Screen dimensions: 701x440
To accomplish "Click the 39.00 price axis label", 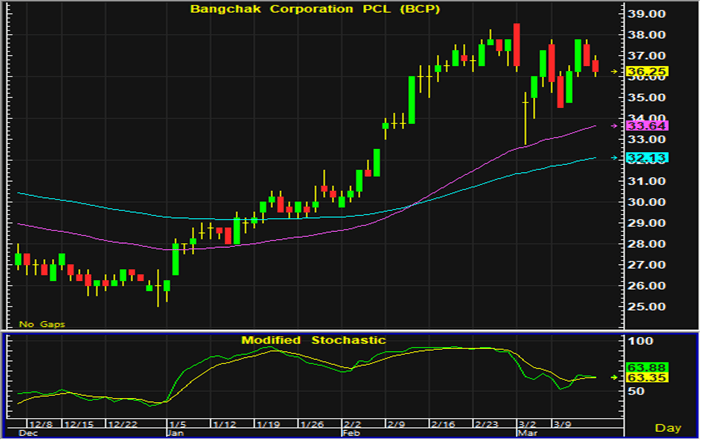I will (x=647, y=14).
